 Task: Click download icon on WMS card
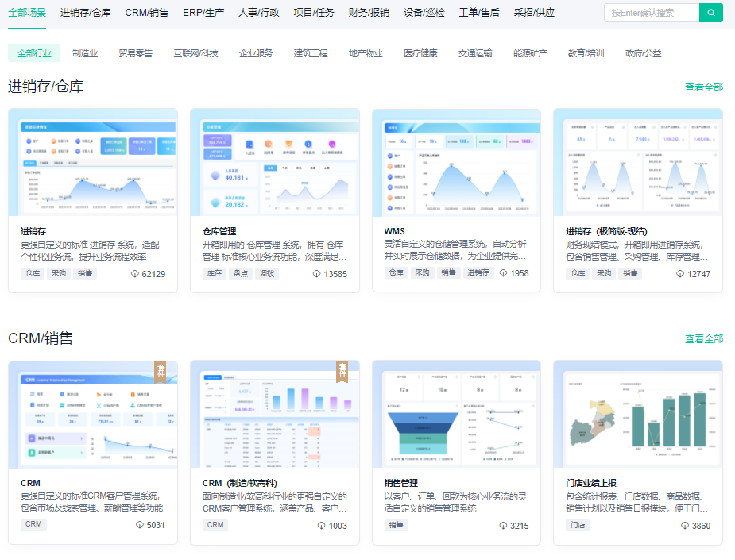[504, 274]
